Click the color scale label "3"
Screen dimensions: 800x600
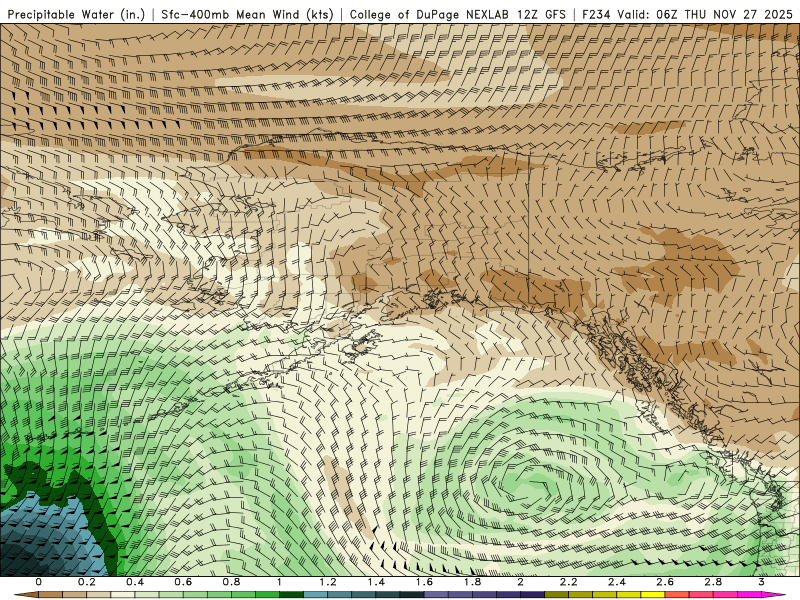point(761,582)
